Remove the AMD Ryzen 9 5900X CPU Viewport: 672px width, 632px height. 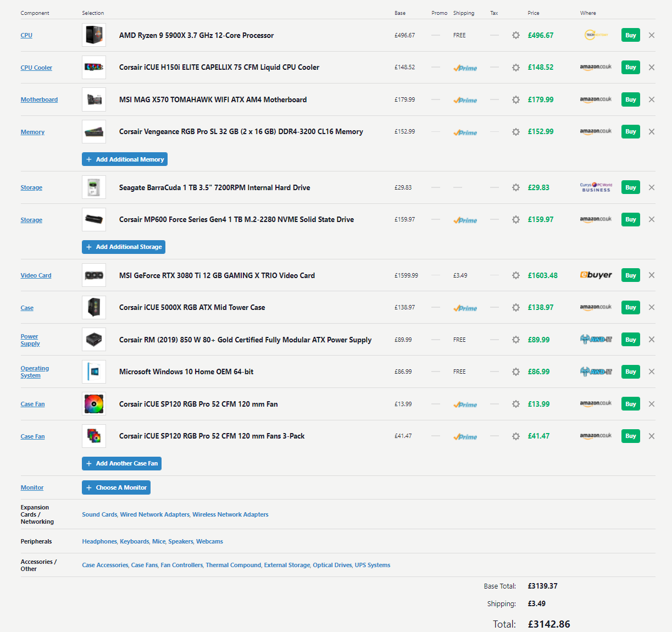(652, 35)
